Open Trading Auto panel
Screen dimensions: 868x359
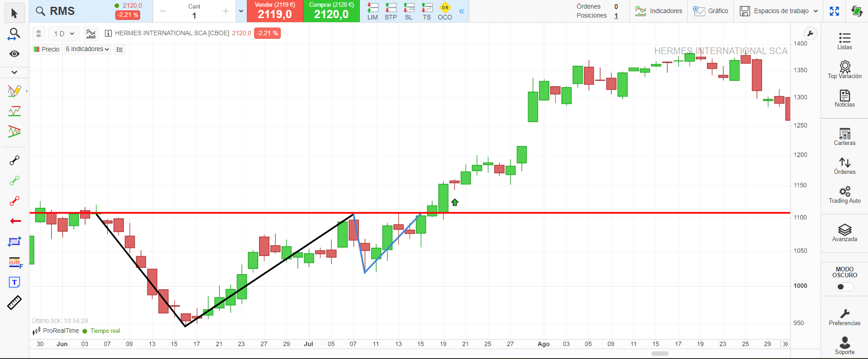844,195
